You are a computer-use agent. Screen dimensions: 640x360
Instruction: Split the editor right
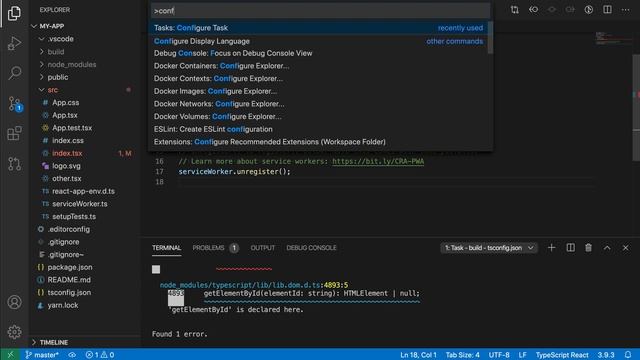click(607, 10)
